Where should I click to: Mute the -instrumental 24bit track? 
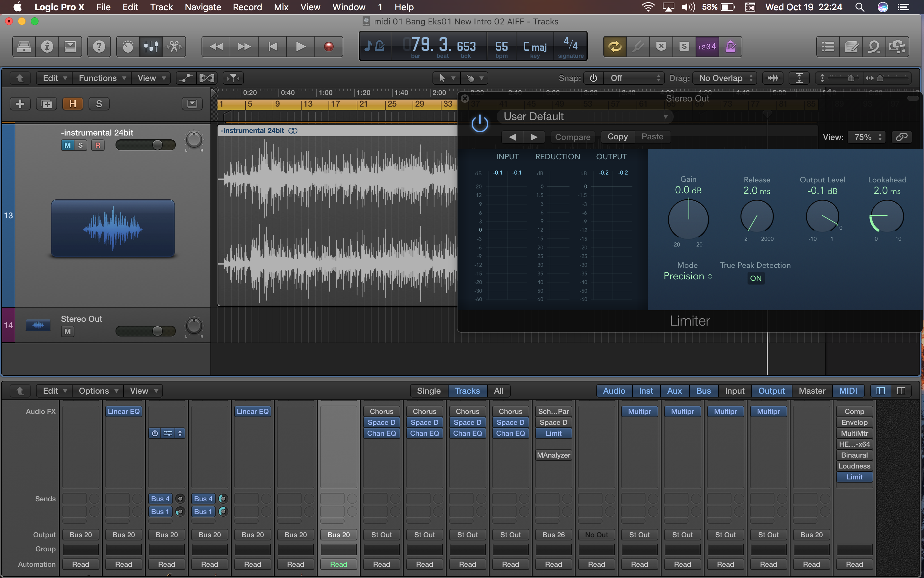(x=68, y=145)
